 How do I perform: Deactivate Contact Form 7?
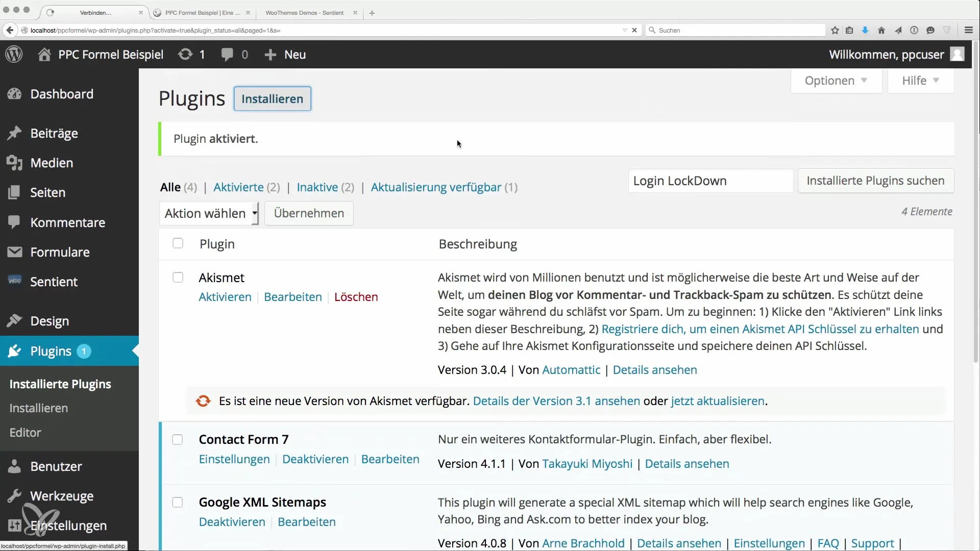point(315,459)
